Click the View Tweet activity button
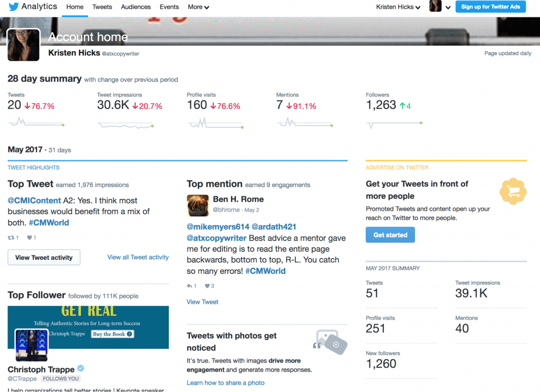Screen dimensions: 540x392 pos(44,257)
